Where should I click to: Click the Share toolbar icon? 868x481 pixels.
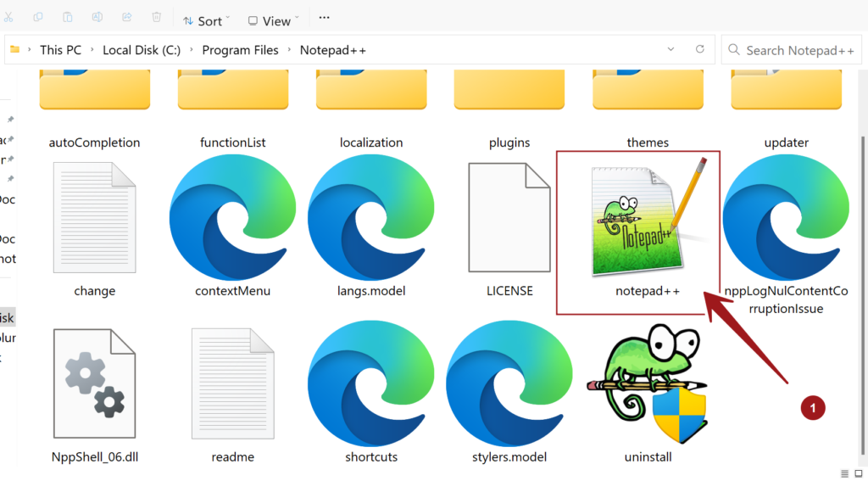click(127, 18)
